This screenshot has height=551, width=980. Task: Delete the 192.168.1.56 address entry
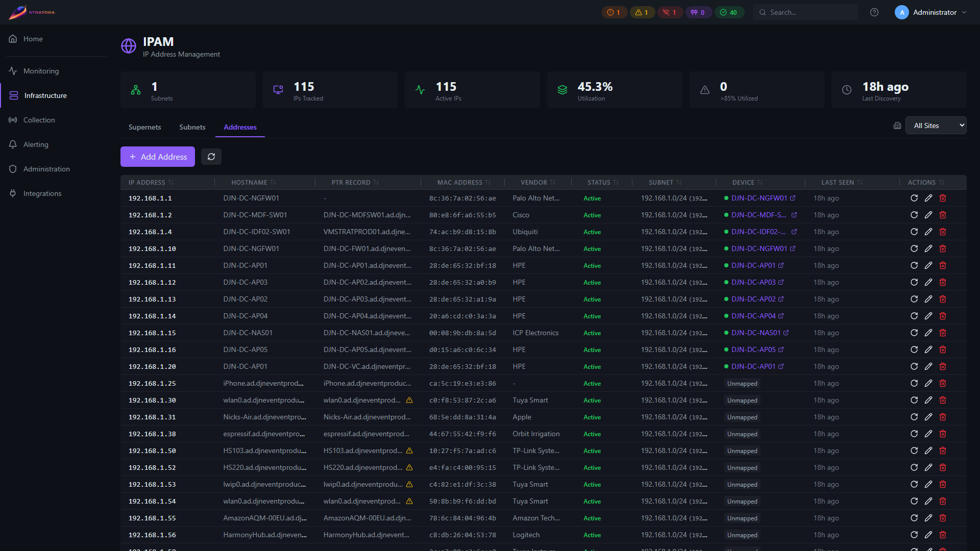tap(943, 535)
